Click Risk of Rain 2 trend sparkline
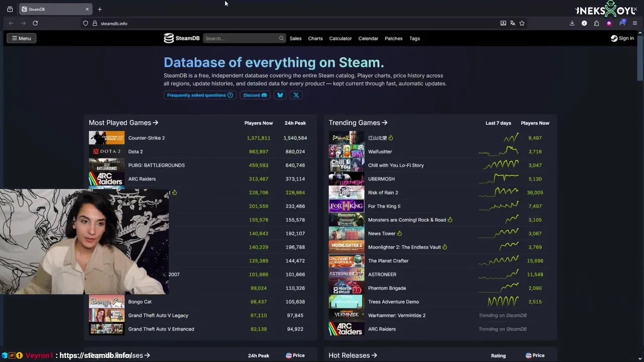Viewport: 644px width, 362px height. point(499,192)
